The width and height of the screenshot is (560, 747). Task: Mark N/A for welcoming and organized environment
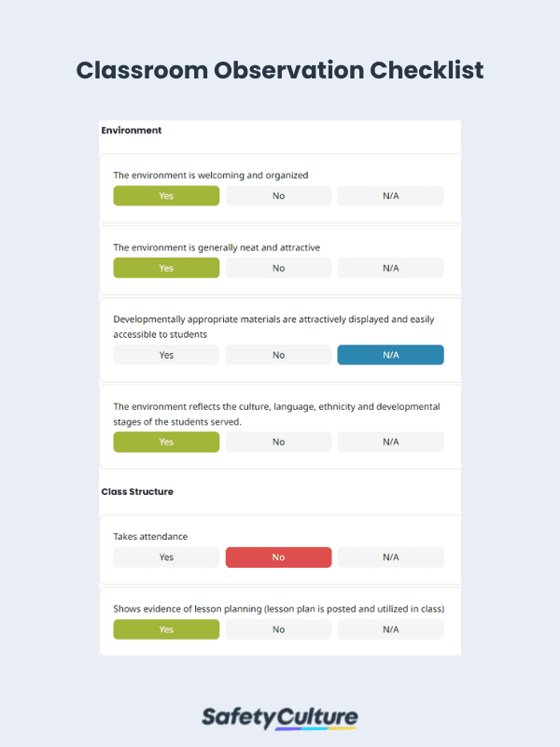[x=390, y=196]
